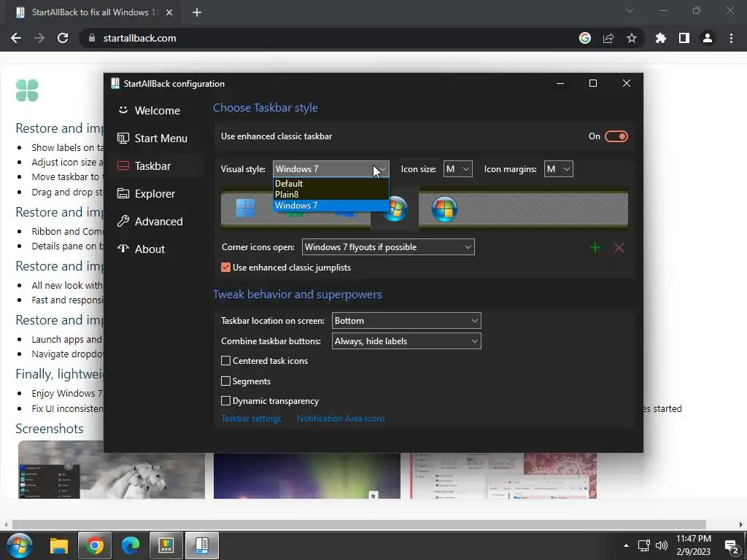Click the site lock security icon
This screenshot has width=747, height=560.
(92, 38)
